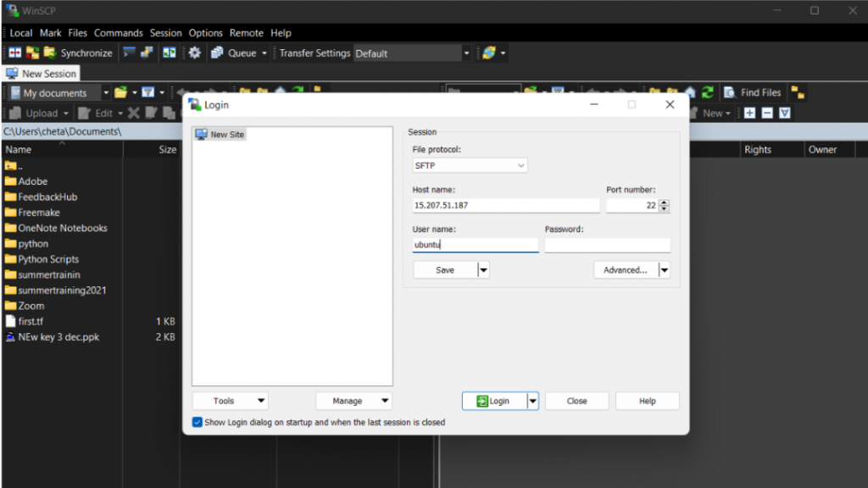Click the Close button in Login dialog
The height and width of the screenshot is (488, 868).
coord(576,401)
